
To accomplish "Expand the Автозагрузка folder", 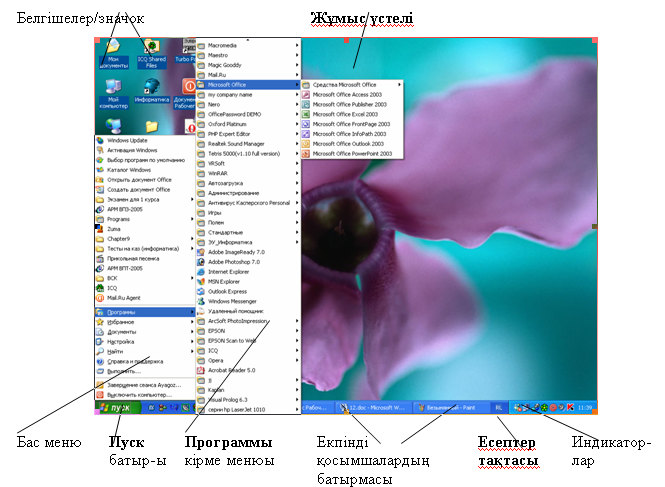I will [248, 183].
